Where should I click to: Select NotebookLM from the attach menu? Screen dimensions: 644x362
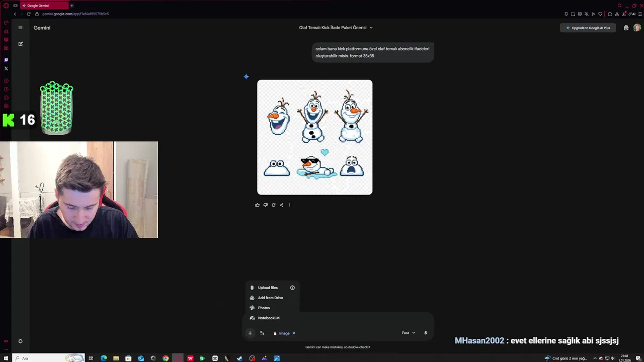click(269, 318)
